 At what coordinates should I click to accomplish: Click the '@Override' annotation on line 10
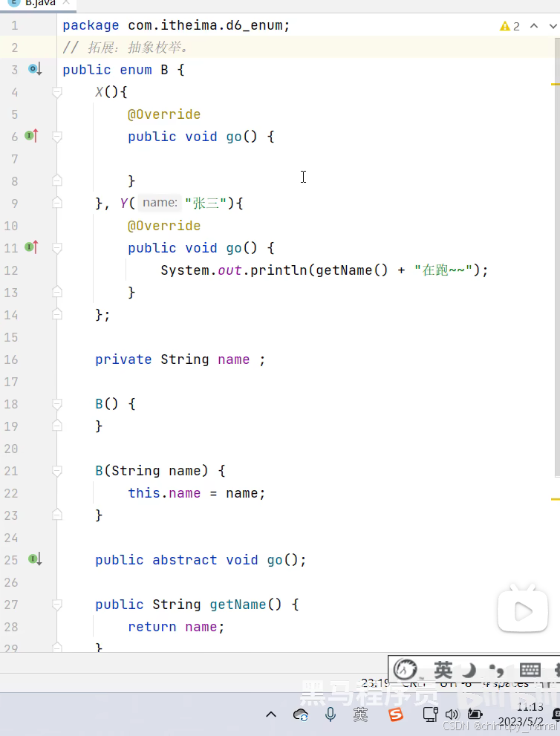click(x=164, y=226)
